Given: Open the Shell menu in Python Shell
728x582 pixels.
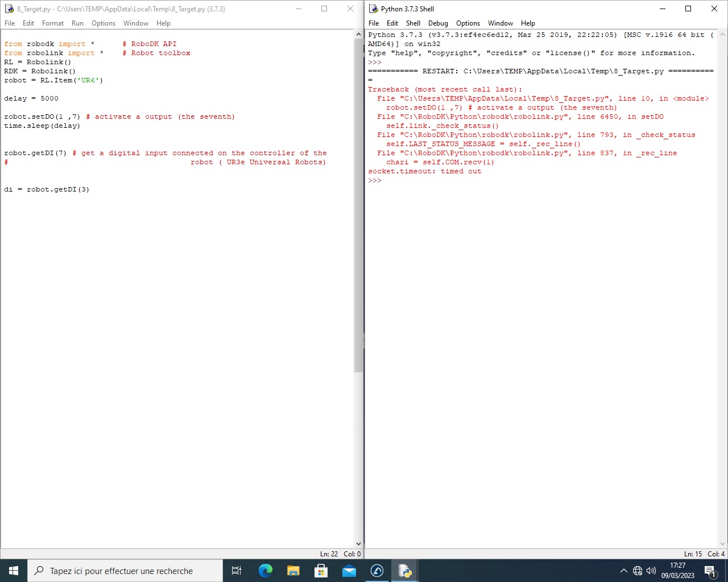Looking at the screenshot, I should 413,23.
